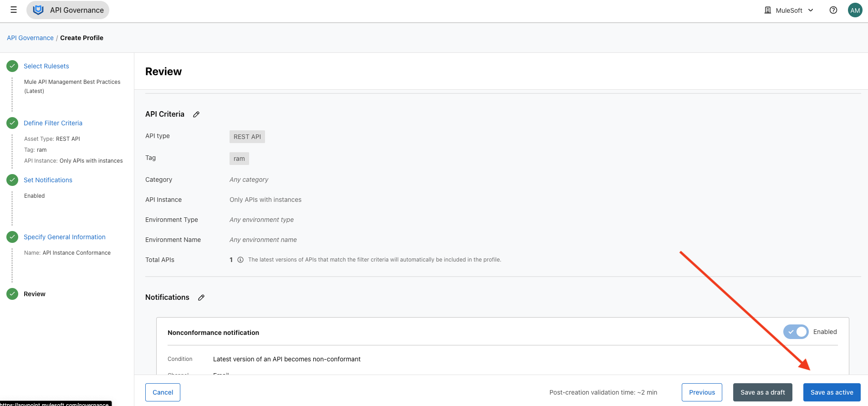868x406 pixels.
Task: Click the API Governance shield logo
Action: pos(38,10)
